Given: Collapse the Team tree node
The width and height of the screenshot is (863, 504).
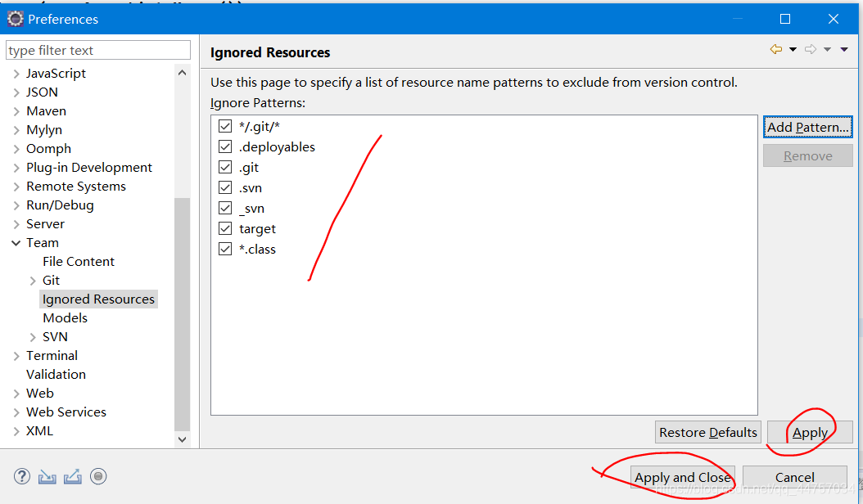Looking at the screenshot, I should (x=16, y=243).
